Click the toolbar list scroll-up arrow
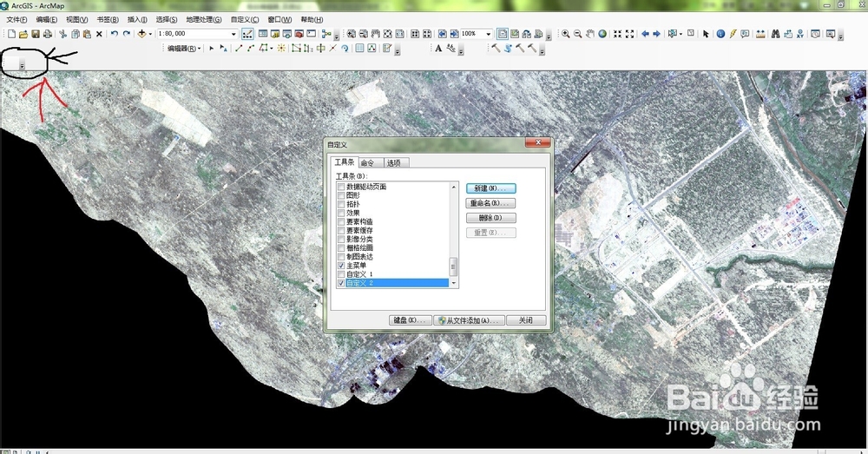This screenshot has height=454, width=868. point(454,188)
